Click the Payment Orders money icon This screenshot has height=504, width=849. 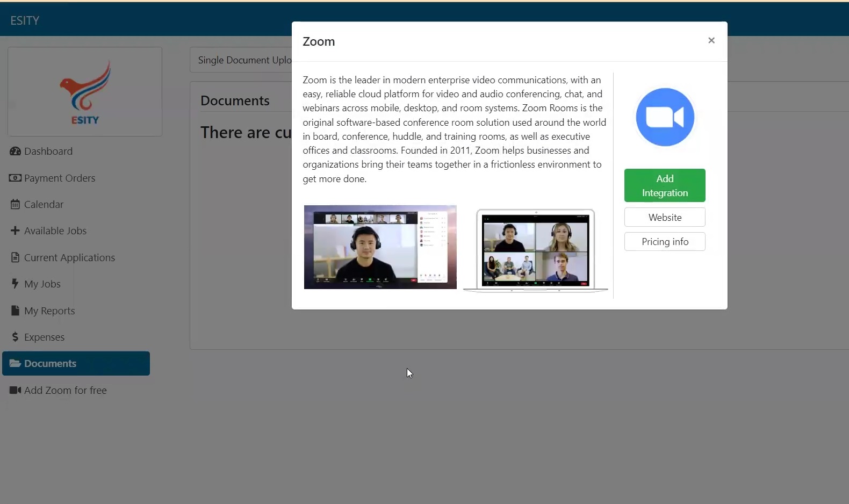(x=15, y=178)
